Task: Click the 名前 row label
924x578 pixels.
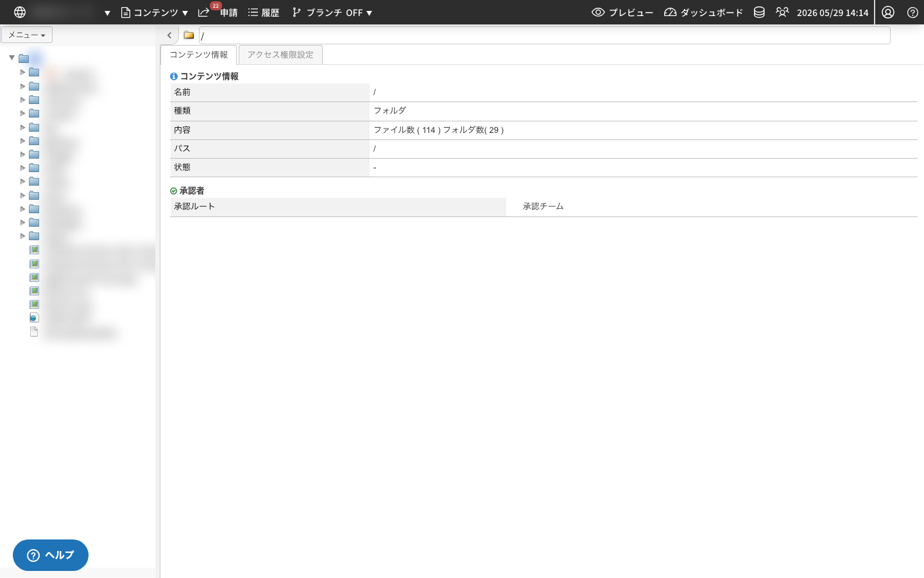Action: pyautogui.click(x=182, y=92)
